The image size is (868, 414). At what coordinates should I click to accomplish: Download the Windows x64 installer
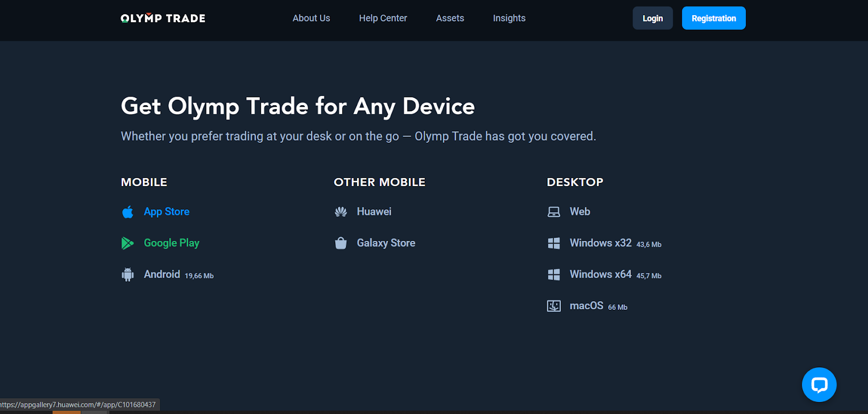coord(601,275)
